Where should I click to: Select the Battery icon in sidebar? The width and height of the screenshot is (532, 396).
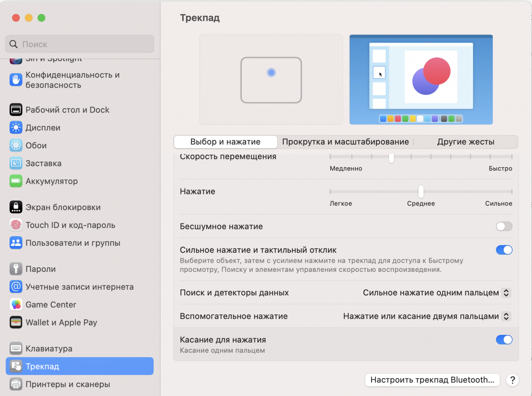pos(16,181)
